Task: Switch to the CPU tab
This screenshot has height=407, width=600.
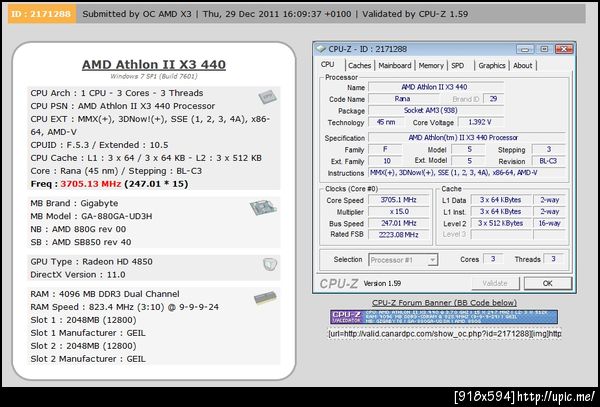Action: 328,65
